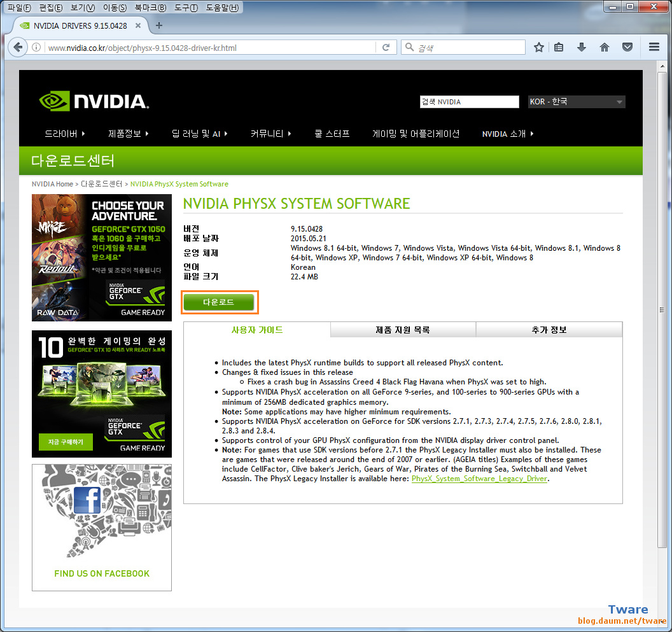Viewport: 672px width, 632px height.
Task: Bookmark this page with the star icon
Action: click(x=539, y=47)
